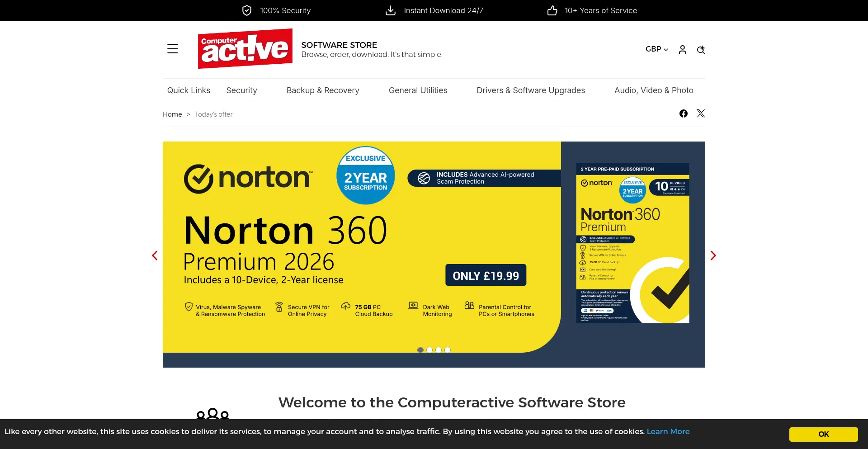Click the next slide red arrow

click(x=713, y=255)
